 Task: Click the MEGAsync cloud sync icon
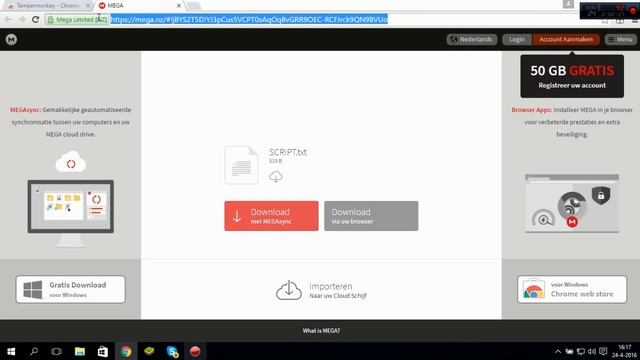(x=71, y=162)
